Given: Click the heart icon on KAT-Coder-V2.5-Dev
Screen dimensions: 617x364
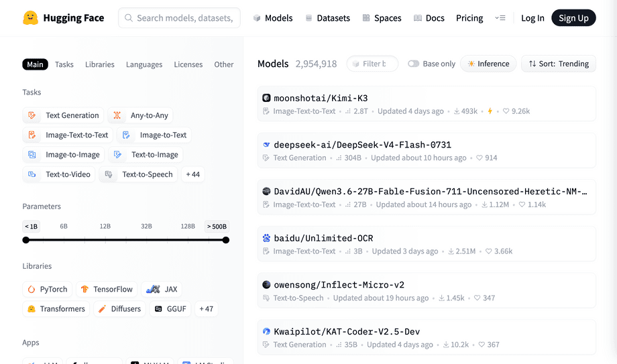Looking at the screenshot, I should coord(482,345).
